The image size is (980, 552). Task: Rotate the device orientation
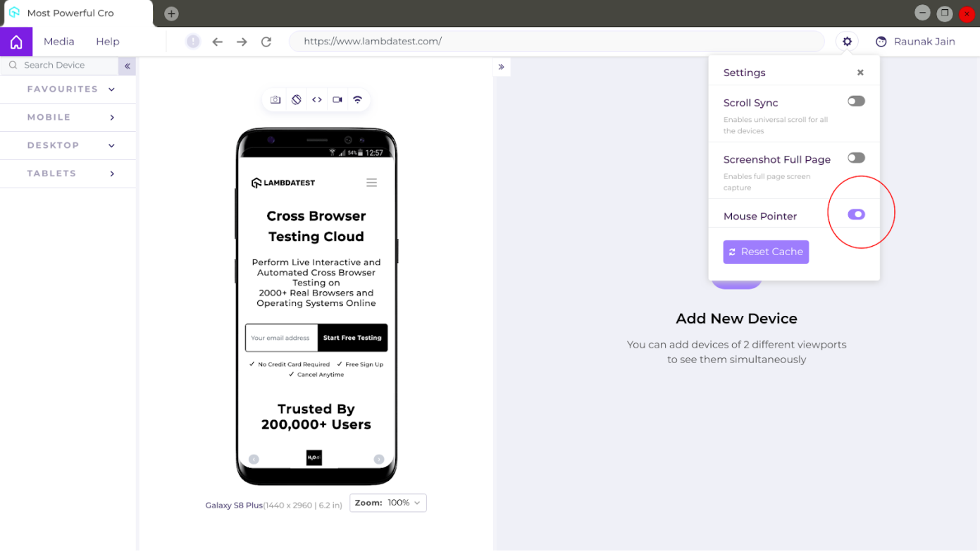point(297,100)
